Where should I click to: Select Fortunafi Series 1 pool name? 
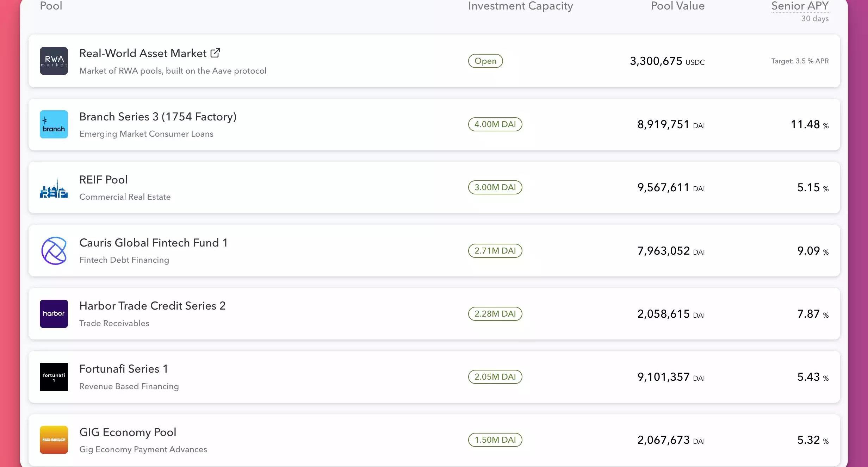pyautogui.click(x=123, y=369)
